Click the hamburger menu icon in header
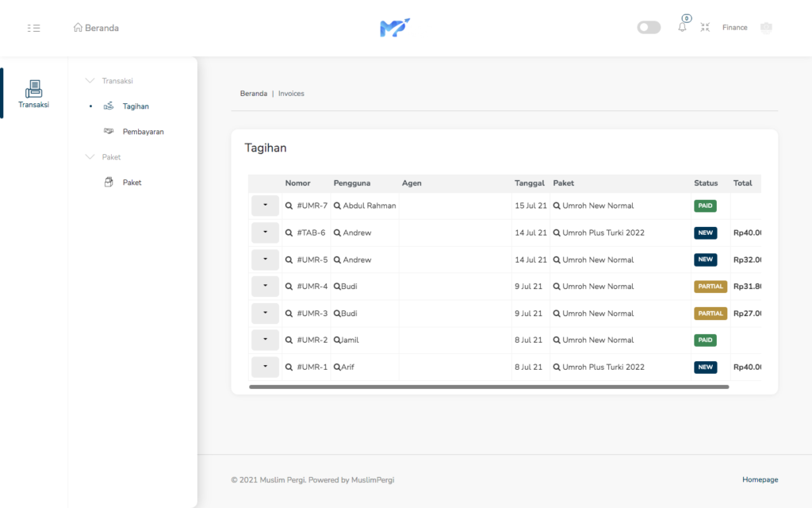This screenshot has height=508, width=812. (33, 28)
